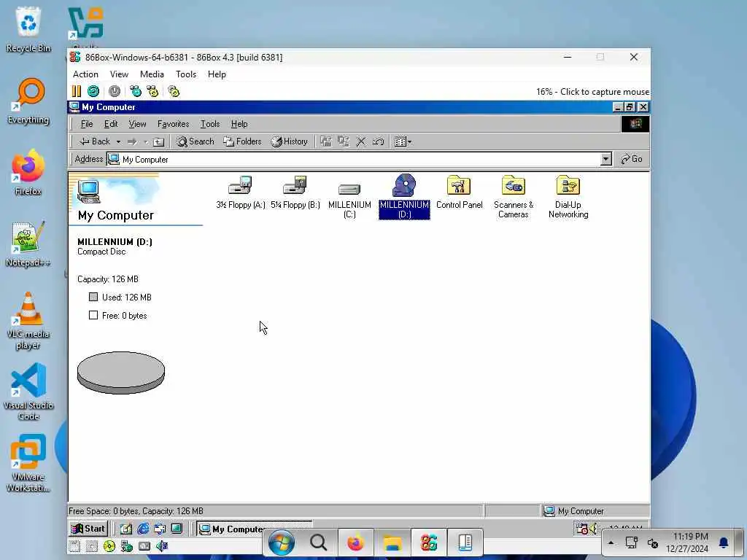Open the 86Box Help menu
Viewport: 747px width, 560px height.
[x=217, y=74]
